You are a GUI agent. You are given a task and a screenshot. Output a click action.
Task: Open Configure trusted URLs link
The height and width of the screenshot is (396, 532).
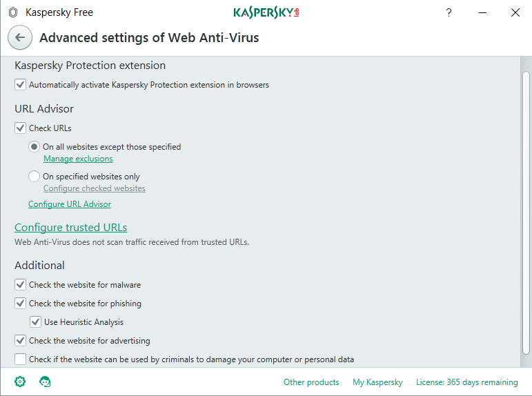(71, 228)
